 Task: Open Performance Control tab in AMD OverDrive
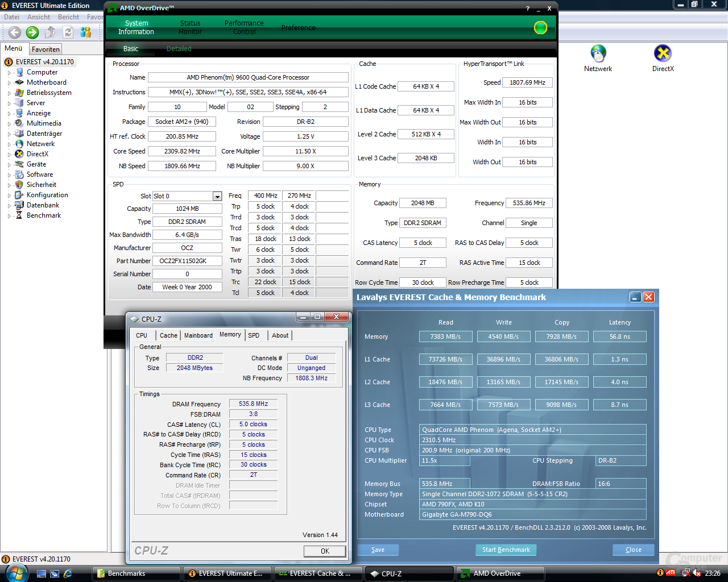[244, 27]
